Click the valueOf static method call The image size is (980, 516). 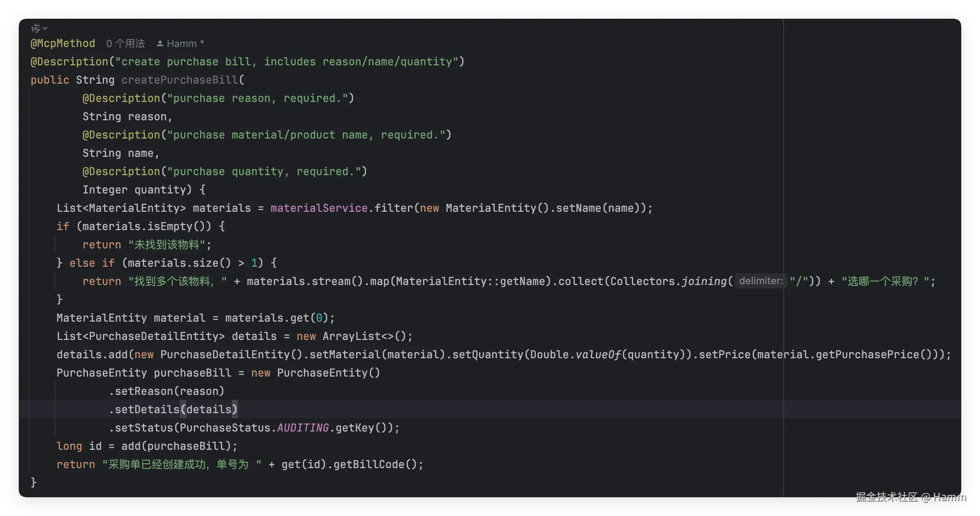tap(598, 355)
